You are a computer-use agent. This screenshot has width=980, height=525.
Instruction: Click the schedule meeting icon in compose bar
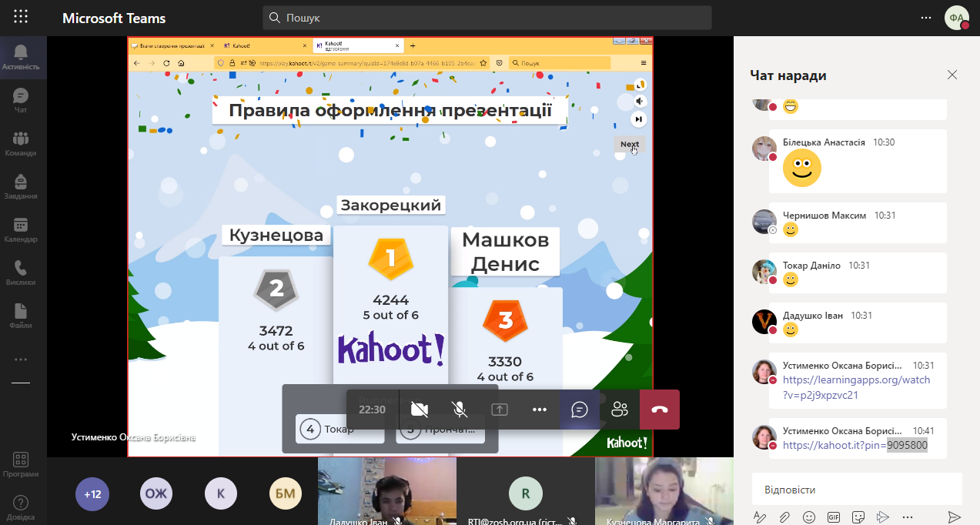click(883, 517)
